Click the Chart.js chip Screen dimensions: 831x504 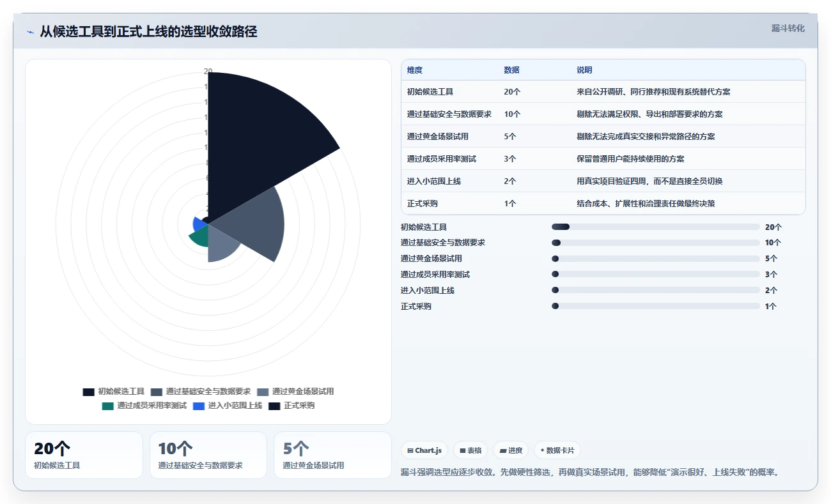click(424, 450)
